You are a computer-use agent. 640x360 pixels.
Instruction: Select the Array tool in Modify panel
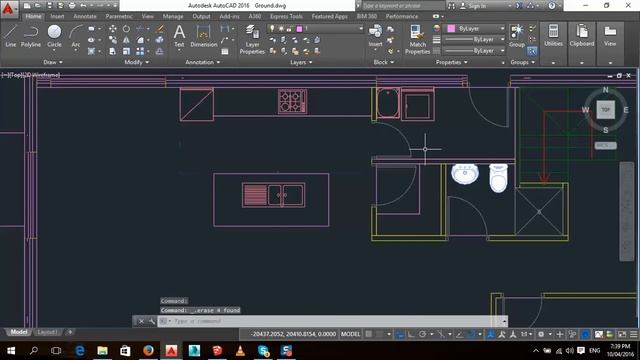(x=140, y=51)
